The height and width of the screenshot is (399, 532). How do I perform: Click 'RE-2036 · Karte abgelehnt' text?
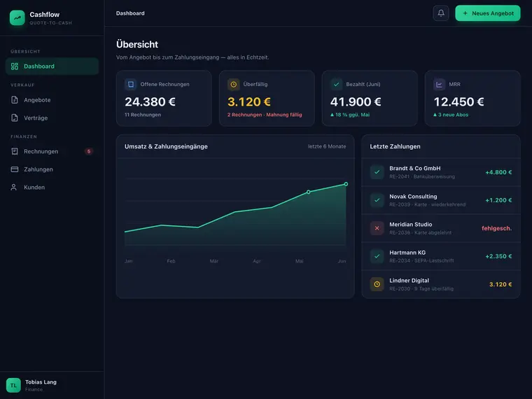421,232
